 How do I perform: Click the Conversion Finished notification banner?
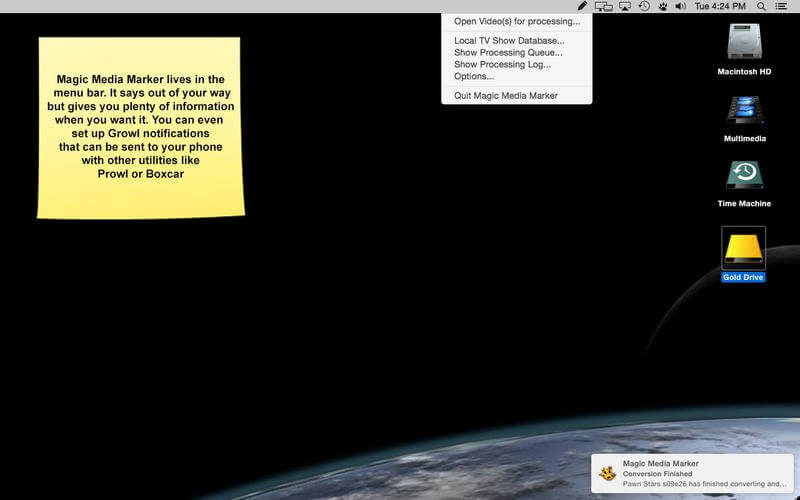pos(692,473)
